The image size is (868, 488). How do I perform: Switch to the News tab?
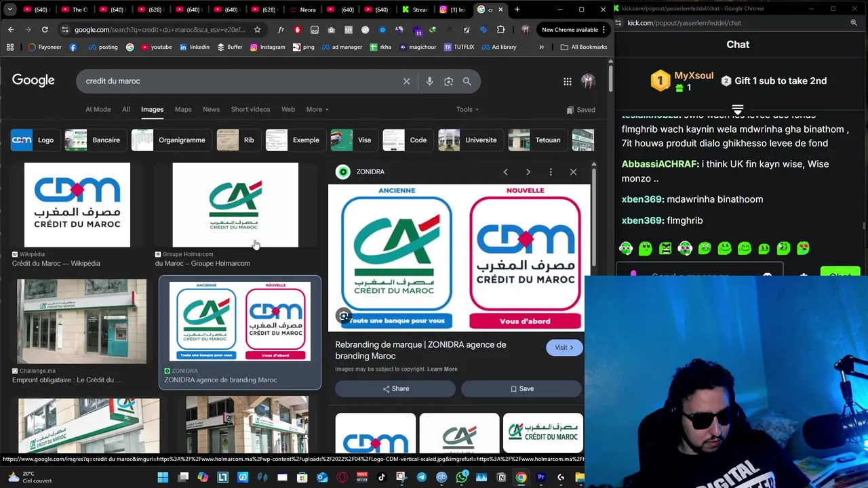pos(211,109)
